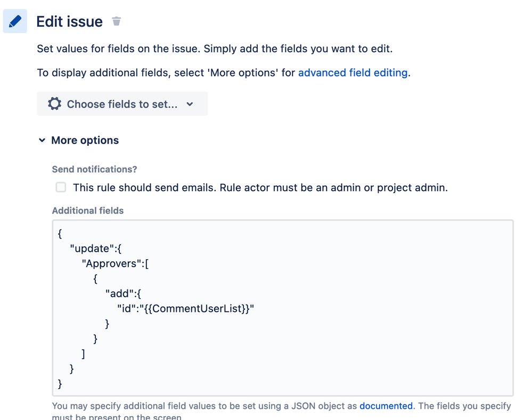Viewport: 532px width, 420px height.
Task: Open the Choose fields dropdown arrow
Action: 190,104
